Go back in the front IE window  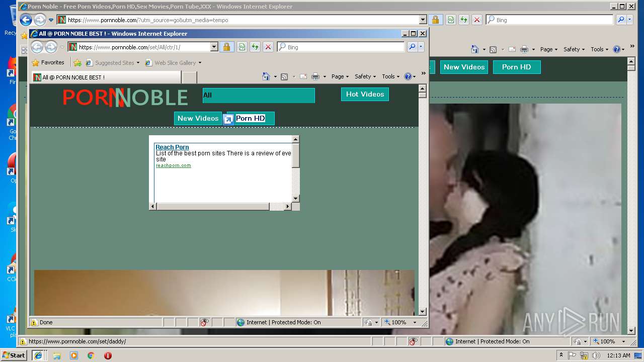(x=37, y=47)
